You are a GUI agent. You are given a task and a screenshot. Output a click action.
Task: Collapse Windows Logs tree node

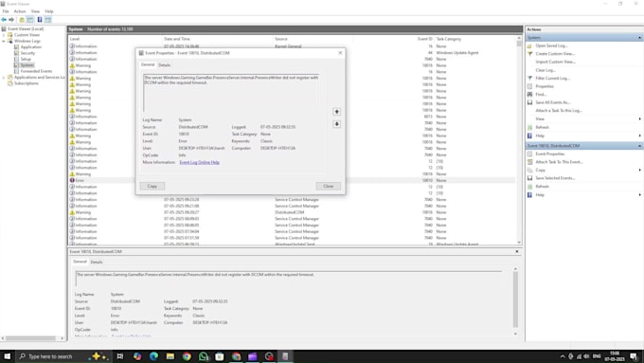tap(4, 41)
